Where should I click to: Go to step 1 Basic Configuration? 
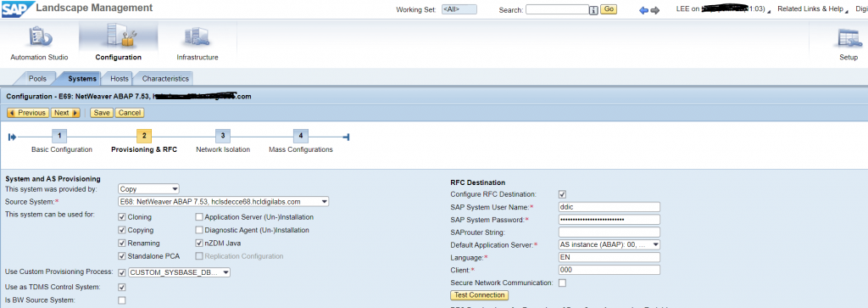[x=59, y=136]
